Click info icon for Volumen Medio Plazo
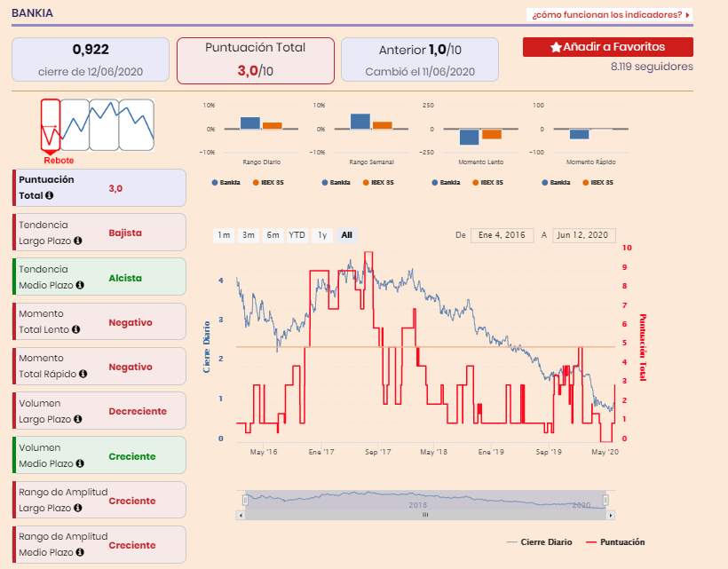The height and width of the screenshot is (569, 728). click(x=80, y=463)
